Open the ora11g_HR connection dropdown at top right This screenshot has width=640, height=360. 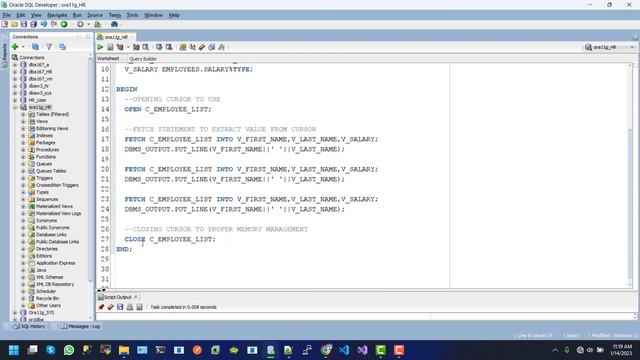click(610, 47)
